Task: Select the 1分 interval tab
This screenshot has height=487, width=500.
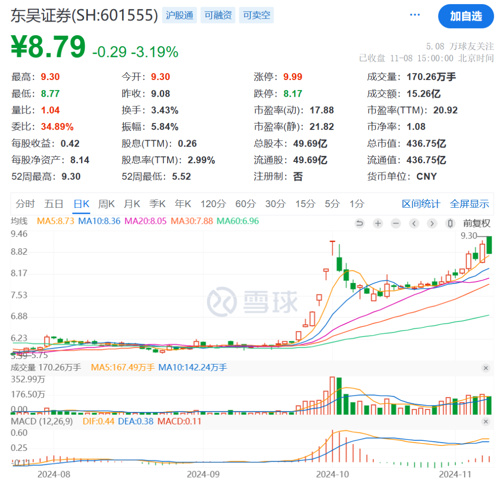Action: [357, 204]
